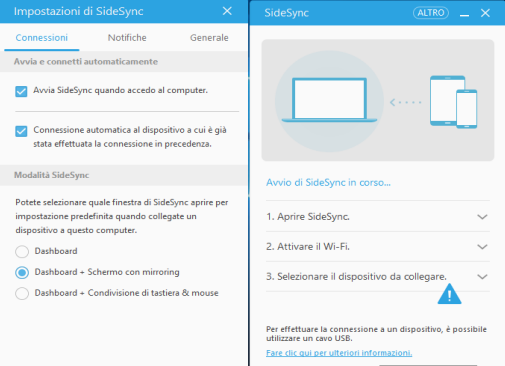Select the Dashboard only radio option
This screenshot has height=366, width=505.
coord(22,251)
